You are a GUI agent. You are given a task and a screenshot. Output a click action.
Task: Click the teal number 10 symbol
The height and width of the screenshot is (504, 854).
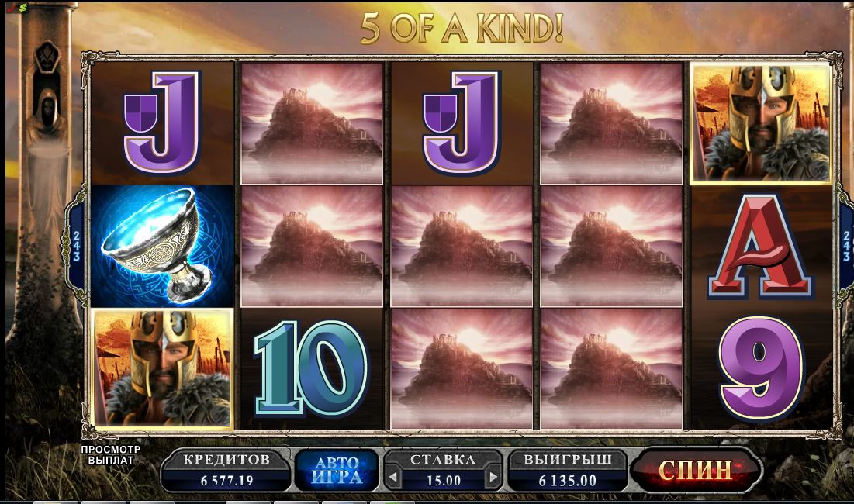coord(312,368)
